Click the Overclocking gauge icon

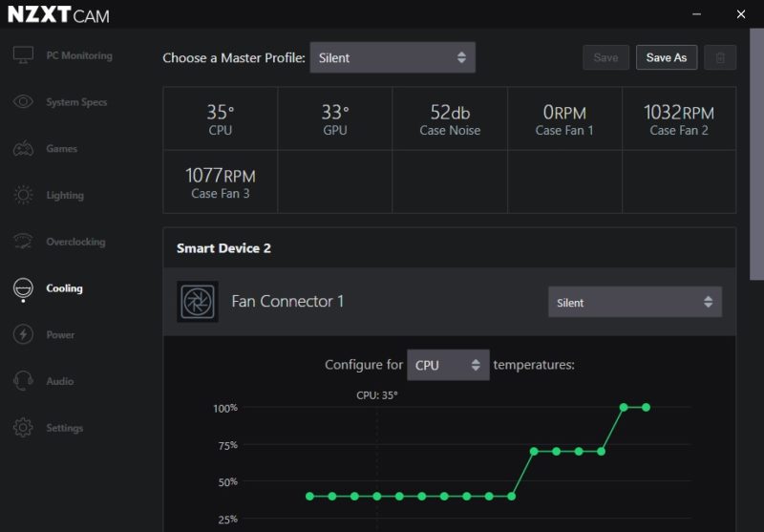23,242
